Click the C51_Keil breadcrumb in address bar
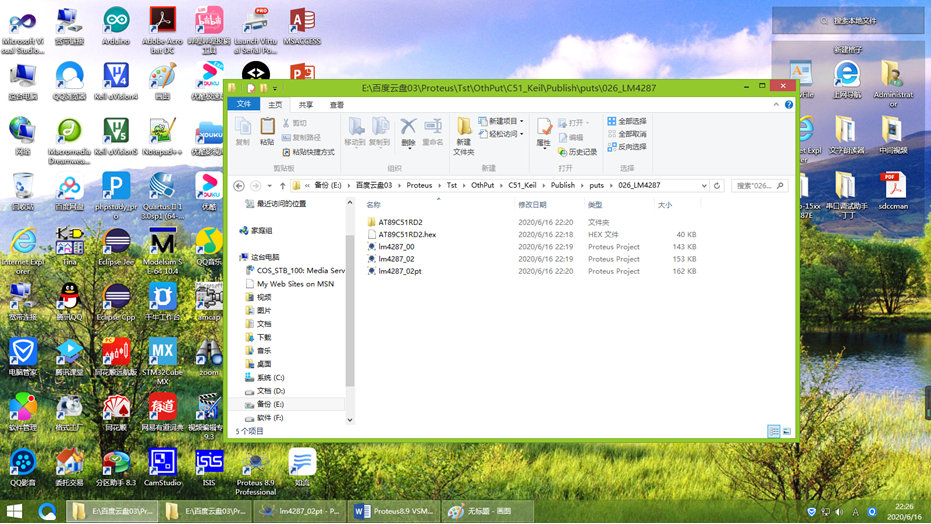931x524 pixels. 522,185
